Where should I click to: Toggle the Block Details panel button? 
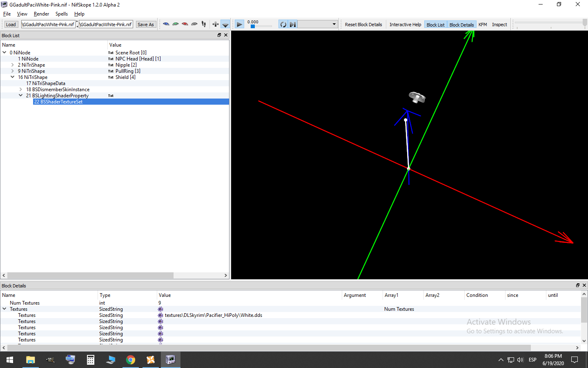pyautogui.click(x=461, y=25)
